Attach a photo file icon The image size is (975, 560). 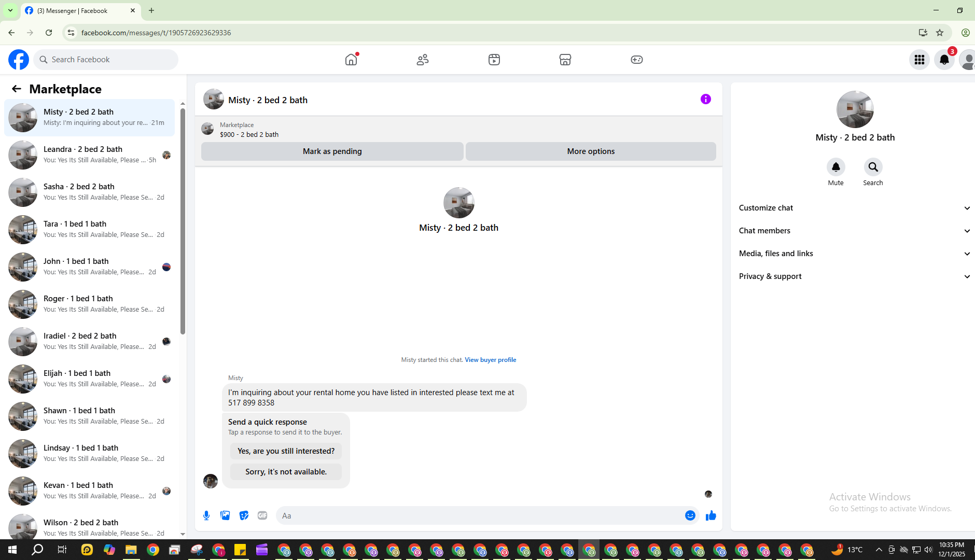[x=225, y=515]
